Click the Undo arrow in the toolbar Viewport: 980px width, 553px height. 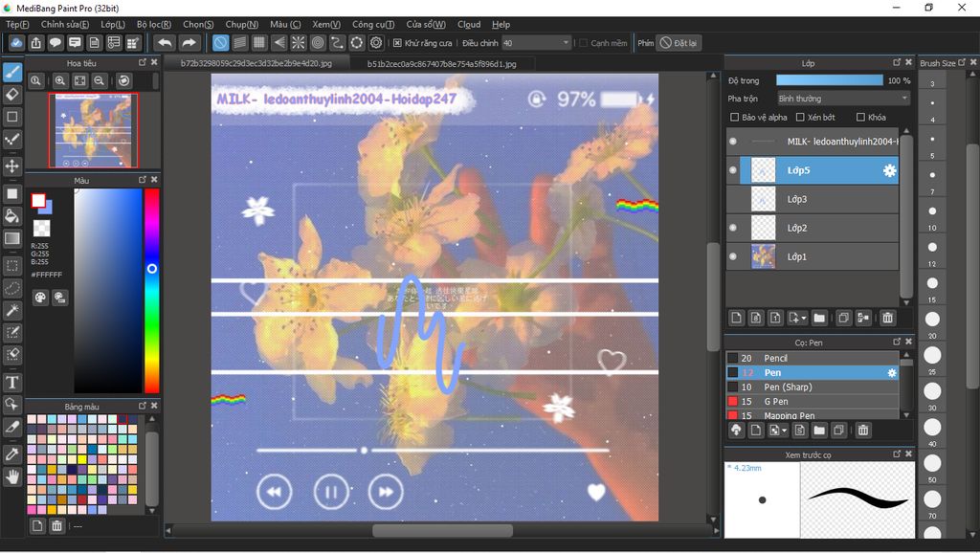coord(165,42)
